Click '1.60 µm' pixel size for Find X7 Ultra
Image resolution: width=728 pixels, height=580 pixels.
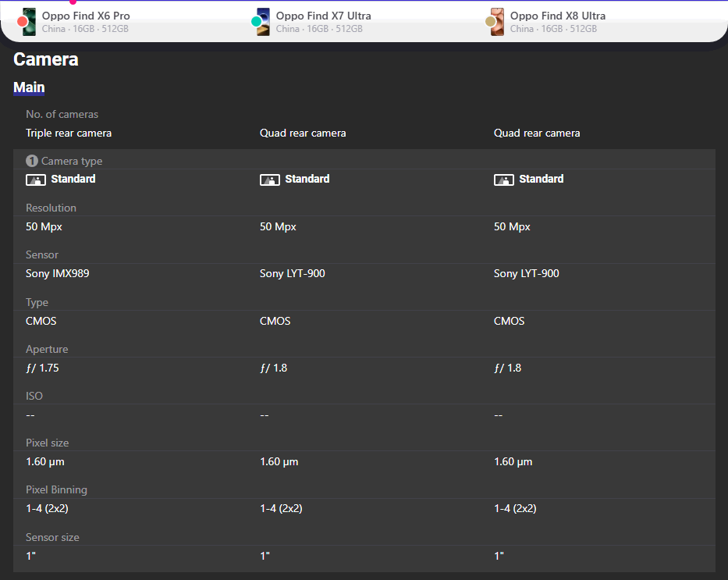[x=279, y=461]
